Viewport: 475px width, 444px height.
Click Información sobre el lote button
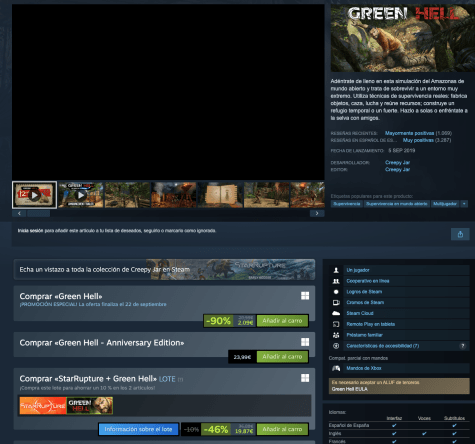[x=138, y=429]
